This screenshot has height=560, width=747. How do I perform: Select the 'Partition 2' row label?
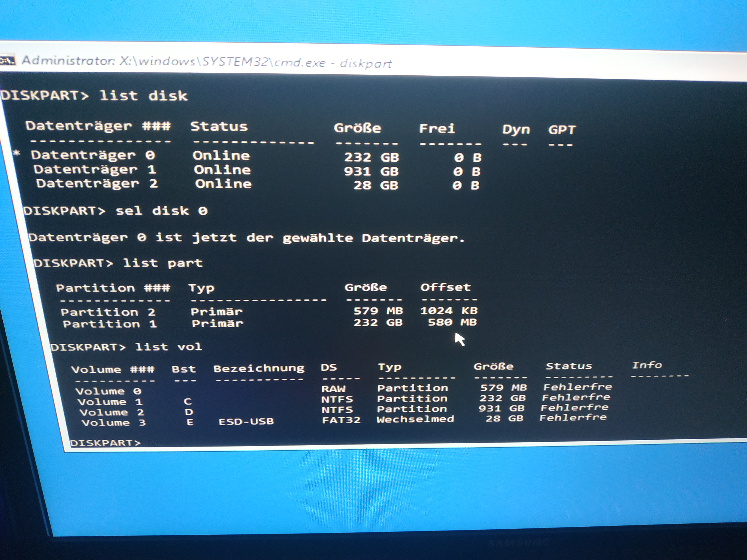click(x=108, y=312)
